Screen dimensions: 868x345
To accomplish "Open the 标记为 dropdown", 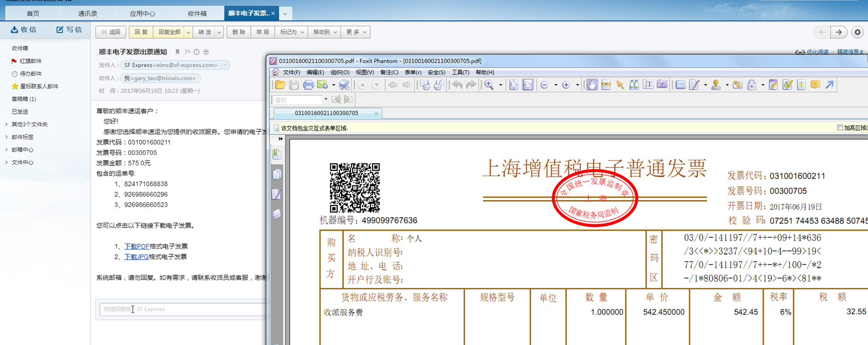I will point(292,32).
